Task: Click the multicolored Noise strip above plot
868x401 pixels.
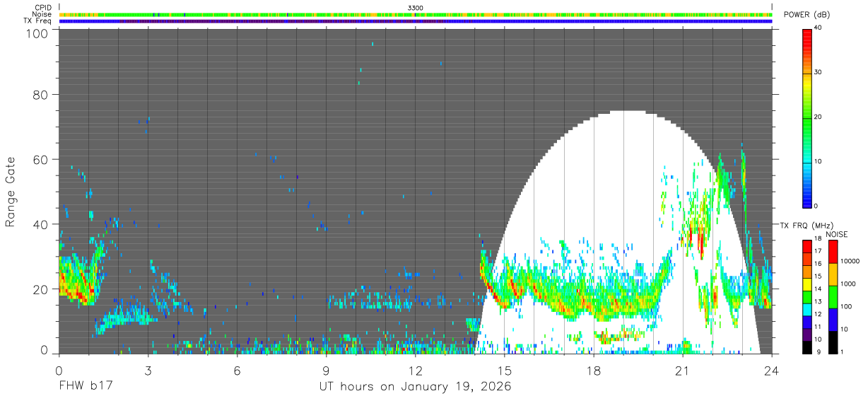Action: coord(416,14)
